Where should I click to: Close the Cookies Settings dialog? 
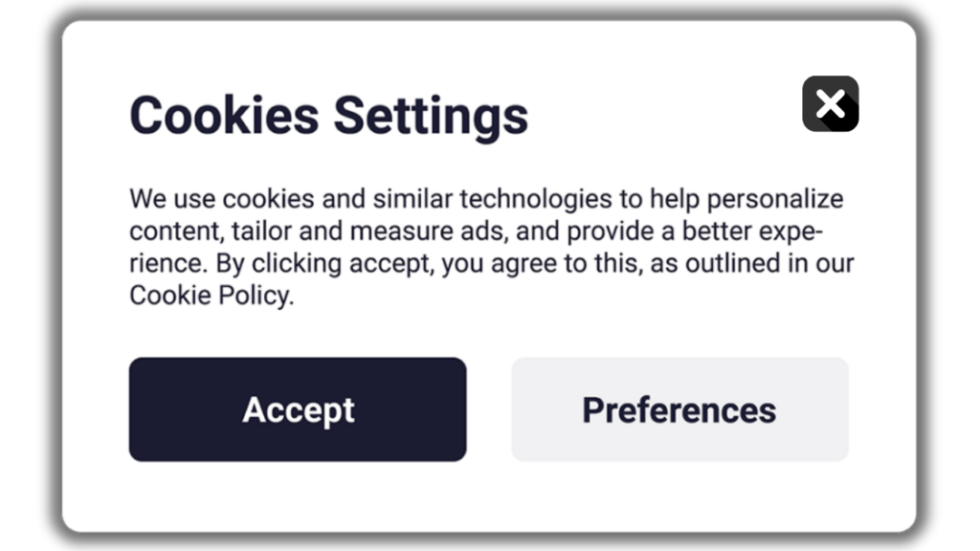tap(830, 103)
